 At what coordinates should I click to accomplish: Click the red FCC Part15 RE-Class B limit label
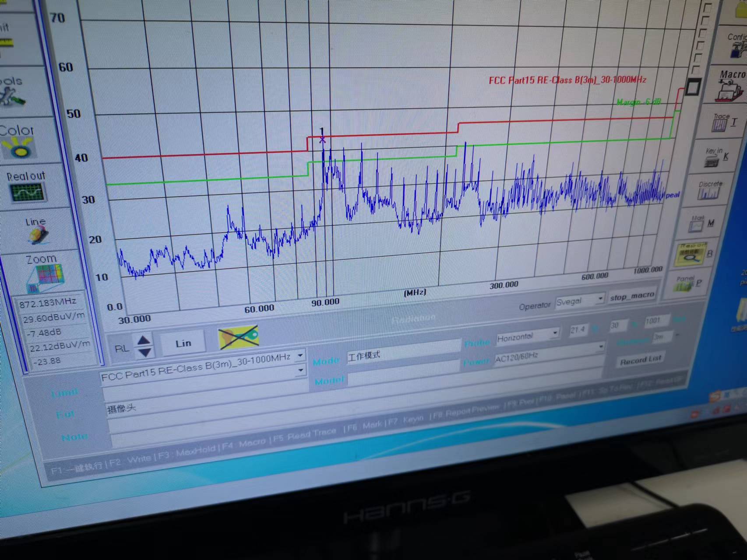[567, 80]
